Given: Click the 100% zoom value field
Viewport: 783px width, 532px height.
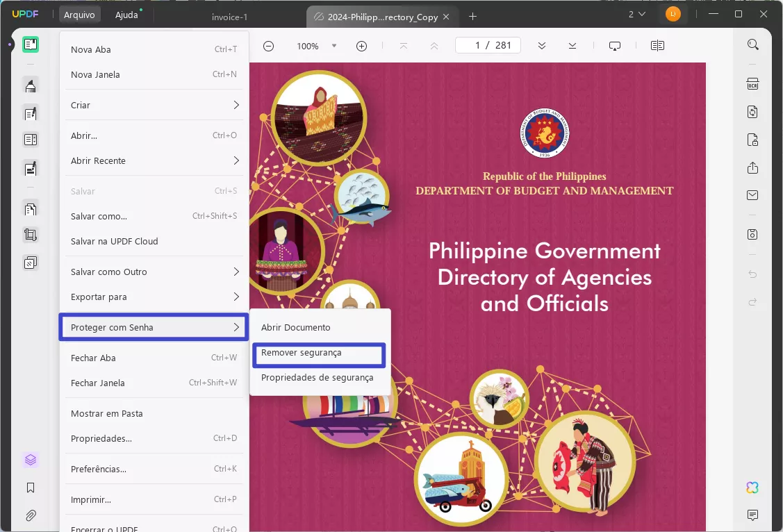Looking at the screenshot, I should [x=308, y=46].
